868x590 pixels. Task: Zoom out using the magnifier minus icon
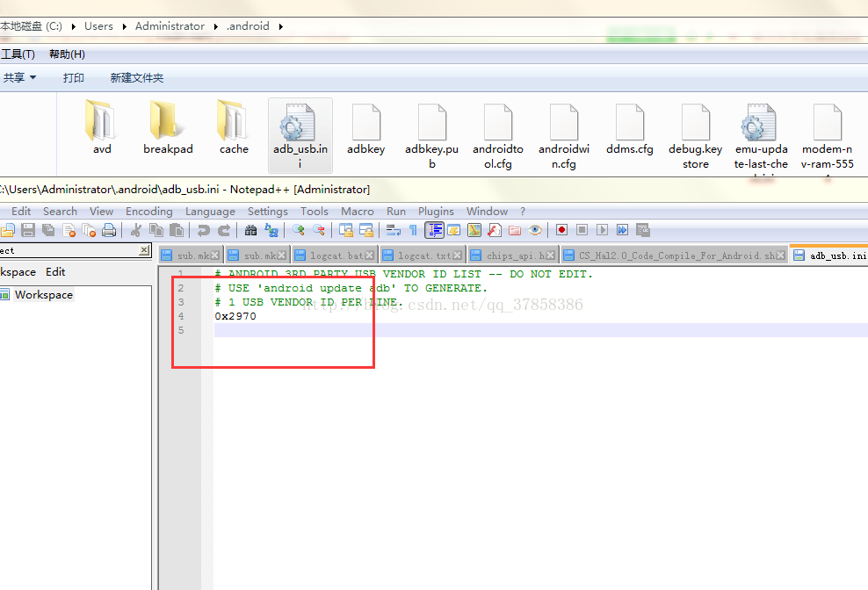coord(319,230)
